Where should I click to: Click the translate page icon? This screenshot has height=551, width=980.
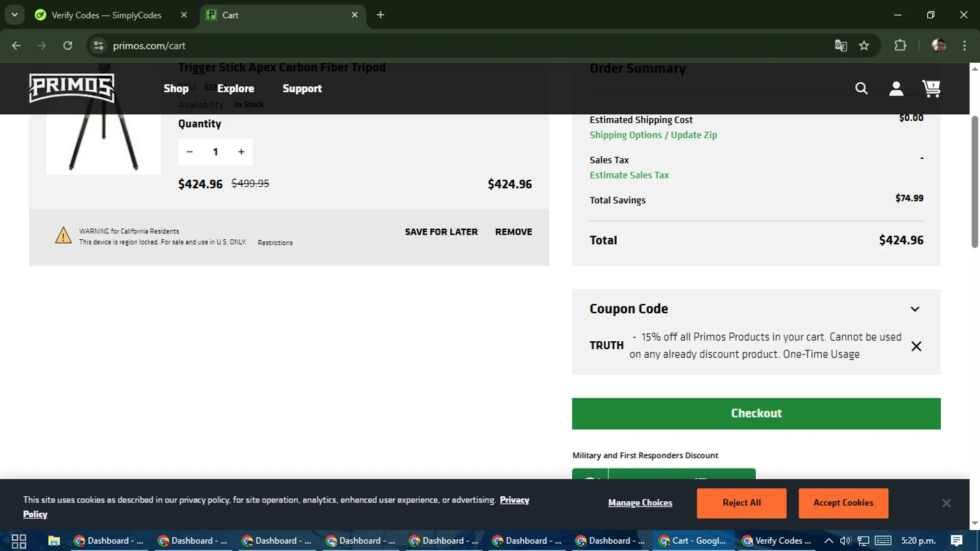[x=841, y=45]
